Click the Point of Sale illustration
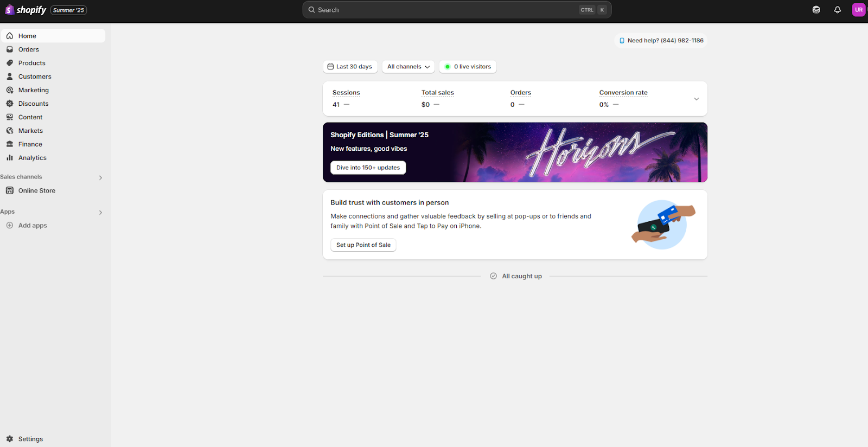868x447 pixels. [663, 225]
